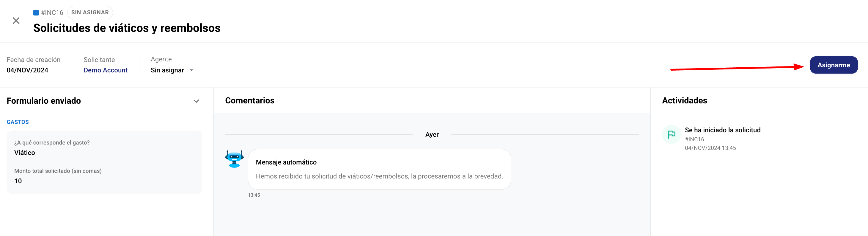Click the GASTOS section label
The width and height of the screenshot is (868, 236).
[18, 122]
